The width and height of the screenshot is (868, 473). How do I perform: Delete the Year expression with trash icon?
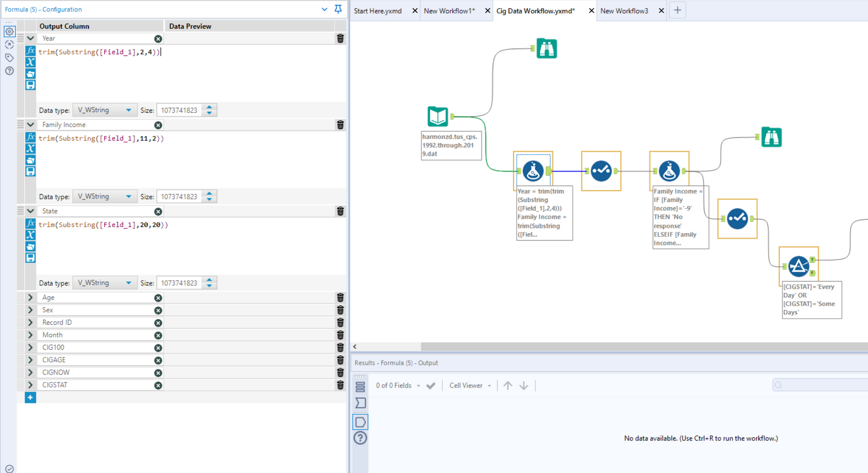[x=340, y=39]
